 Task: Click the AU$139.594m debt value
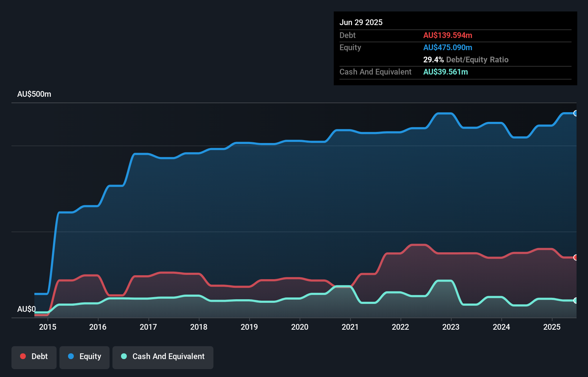pos(448,35)
